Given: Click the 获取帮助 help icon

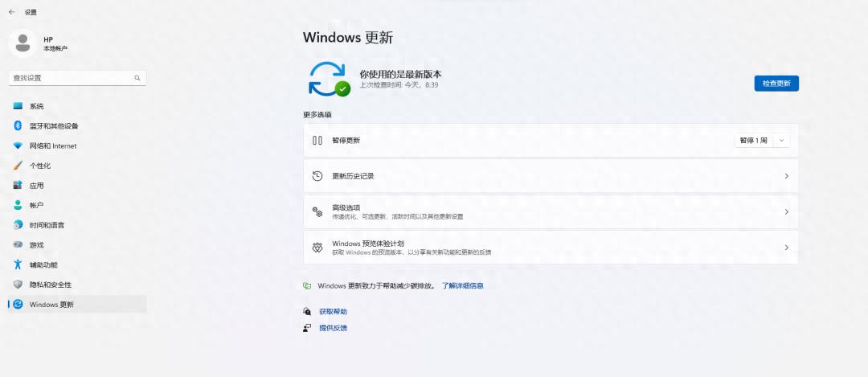Looking at the screenshot, I should [307, 312].
